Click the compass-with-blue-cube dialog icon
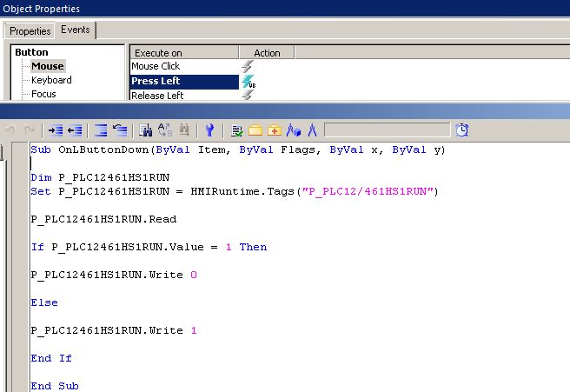The image size is (570, 392). tap(294, 130)
